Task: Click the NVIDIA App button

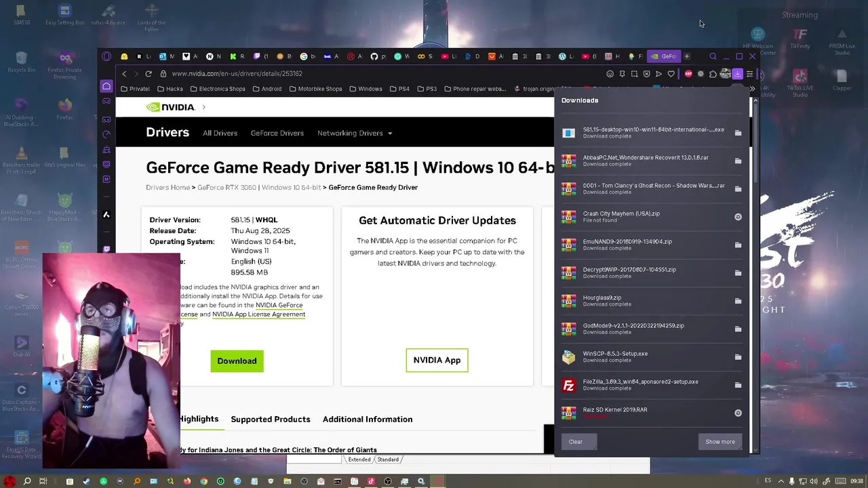Action: pos(437,360)
